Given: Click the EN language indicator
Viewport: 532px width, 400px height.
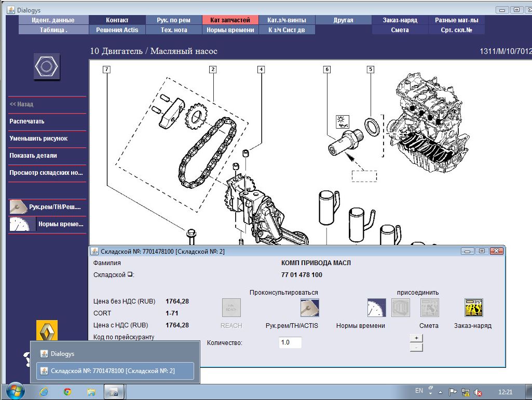Looking at the screenshot, I should [x=419, y=391].
